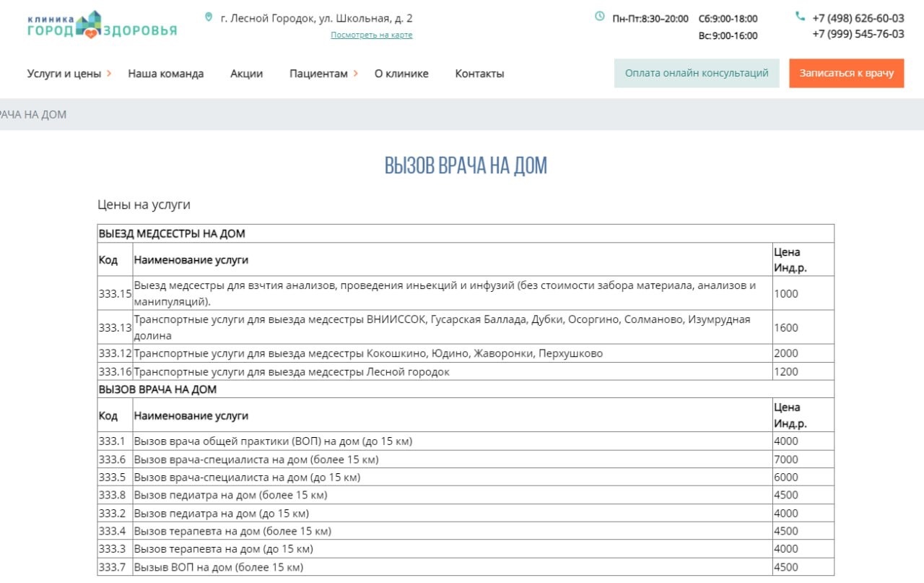Viewport: 924px width, 583px height.
Task: Click the price cell 1200
Action: (803, 371)
